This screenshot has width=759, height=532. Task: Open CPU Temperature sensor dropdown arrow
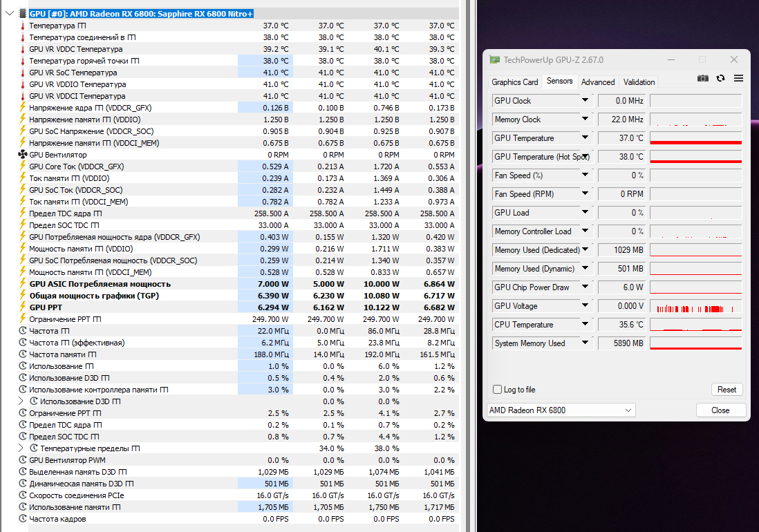[x=585, y=325]
